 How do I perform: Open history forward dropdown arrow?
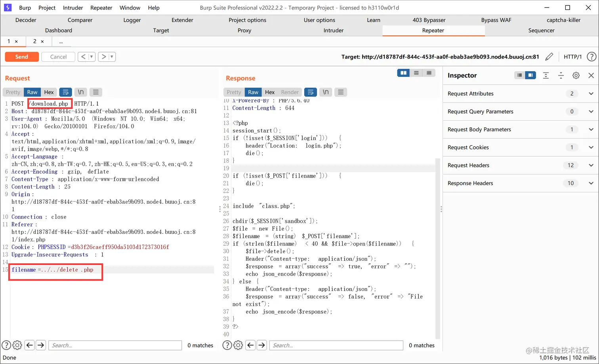click(112, 57)
